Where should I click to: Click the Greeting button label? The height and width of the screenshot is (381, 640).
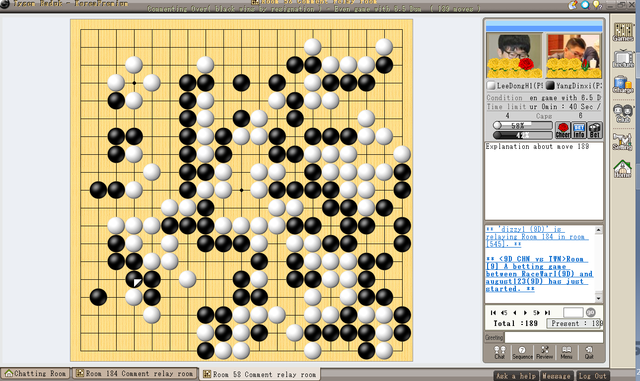tap(494, 337)
